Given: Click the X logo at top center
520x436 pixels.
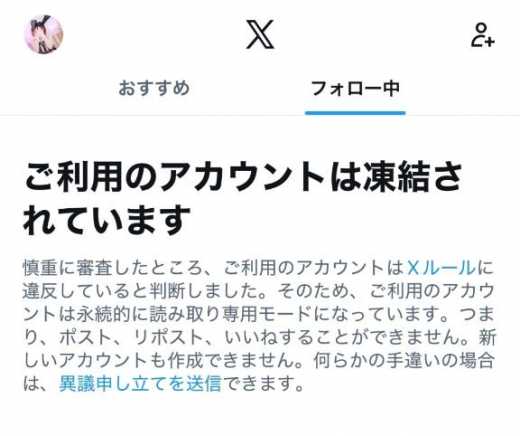Looking at the screenshot, I should click(x=260, y=34).
